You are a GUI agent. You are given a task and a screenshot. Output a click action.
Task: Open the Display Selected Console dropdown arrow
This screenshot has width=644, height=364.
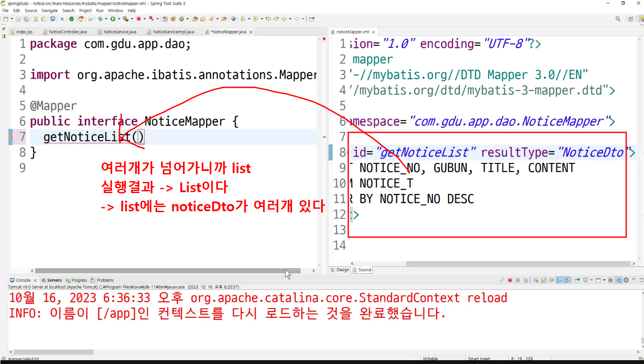[591, 280]
